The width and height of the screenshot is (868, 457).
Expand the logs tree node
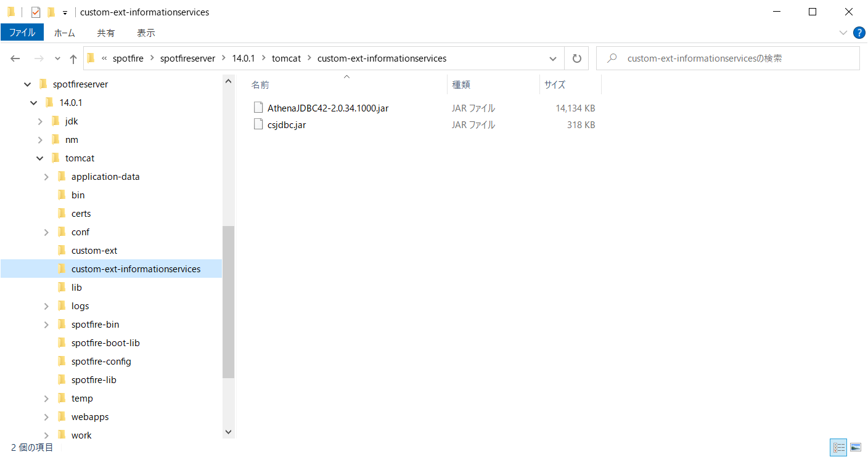coord(46,306)
